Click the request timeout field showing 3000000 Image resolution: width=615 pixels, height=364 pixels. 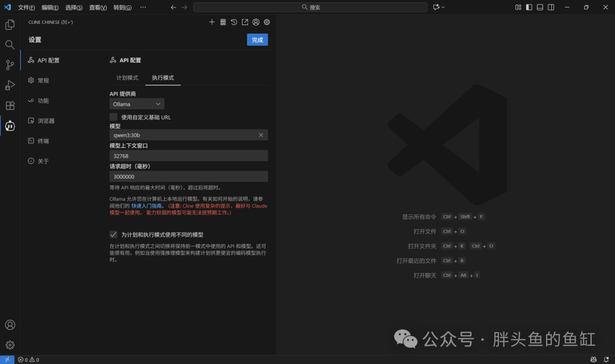pos(188,176)
